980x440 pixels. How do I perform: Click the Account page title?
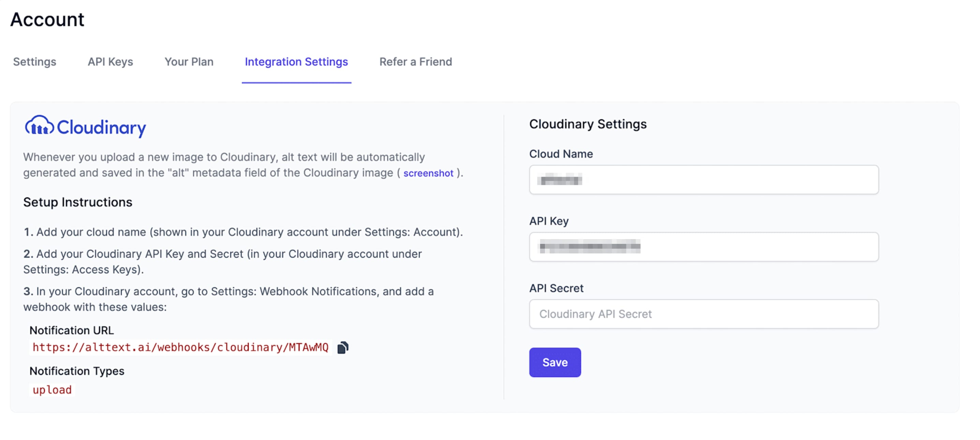point(47,19)
